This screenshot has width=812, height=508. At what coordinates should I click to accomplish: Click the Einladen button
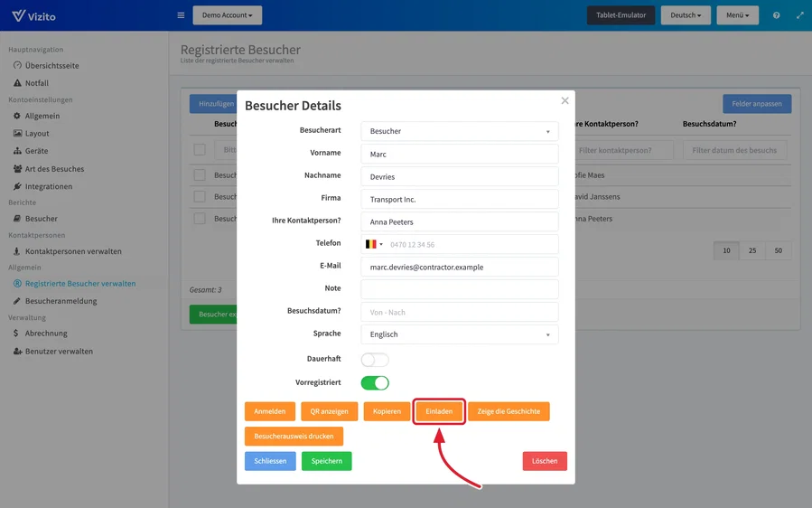pos(439,411)
